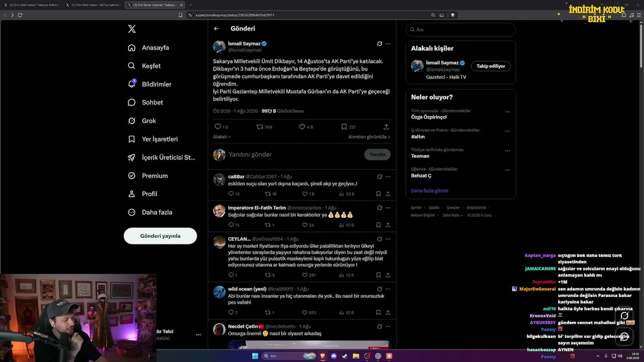Open the Özge Özpirinçci trend
Image resolution: width=644 pixels, height=362 pixels.
[429, 117]
